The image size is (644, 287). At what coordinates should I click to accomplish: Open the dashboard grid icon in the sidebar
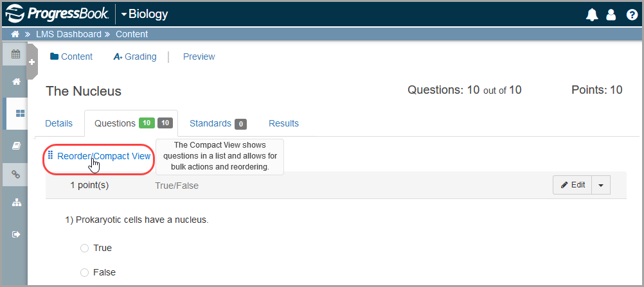coord(20,113)
